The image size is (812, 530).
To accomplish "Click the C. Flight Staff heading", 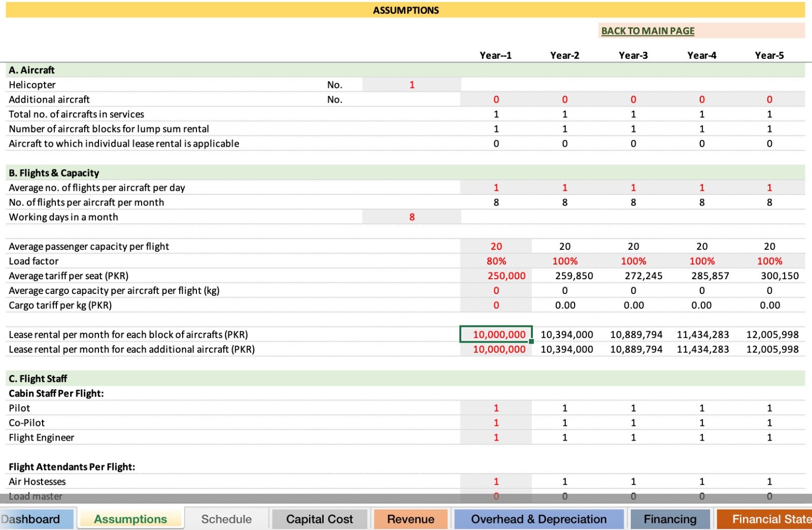I will pyautogui.click(x=38, y=379).
